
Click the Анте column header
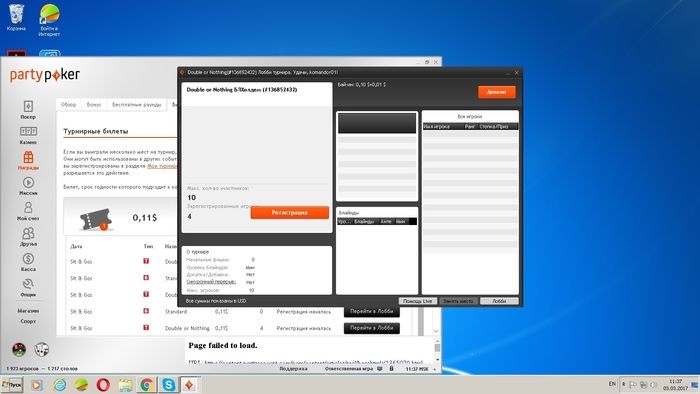[x=386, y=222]
